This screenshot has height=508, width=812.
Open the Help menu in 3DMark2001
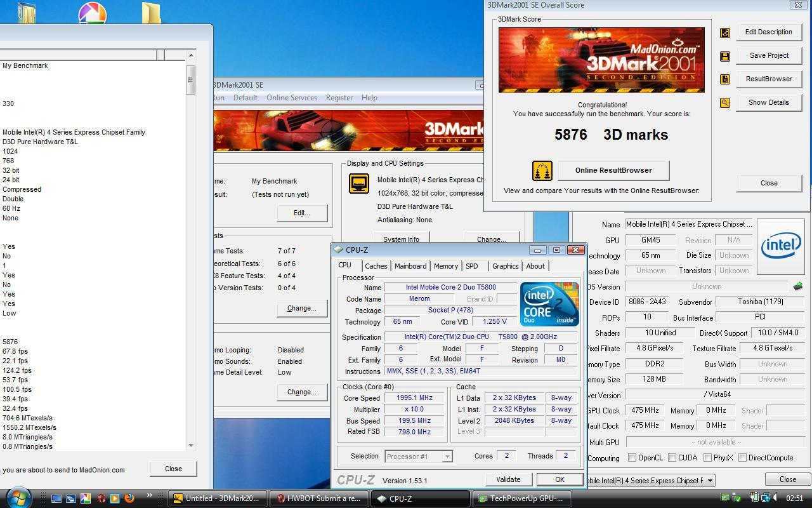[369, 98]
